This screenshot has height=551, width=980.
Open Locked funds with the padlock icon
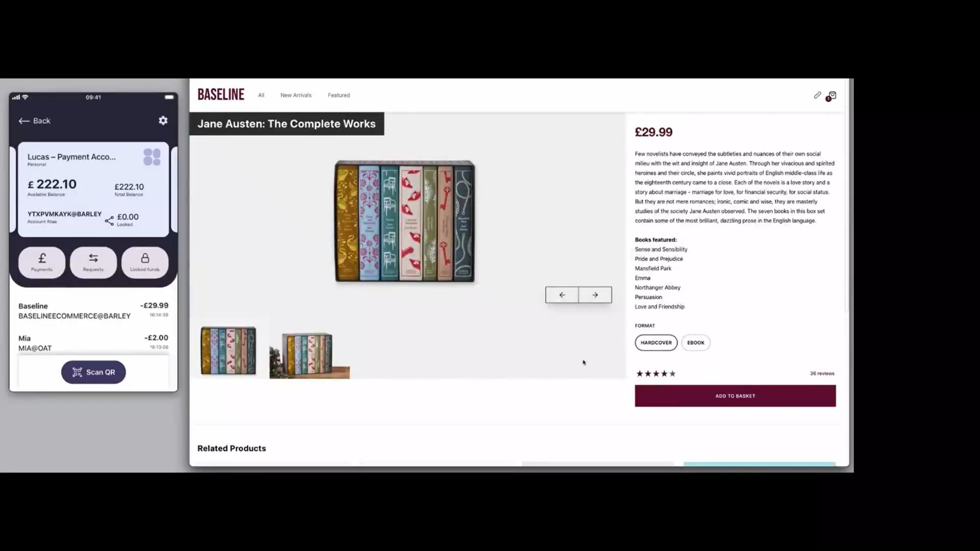coord(145,262)
